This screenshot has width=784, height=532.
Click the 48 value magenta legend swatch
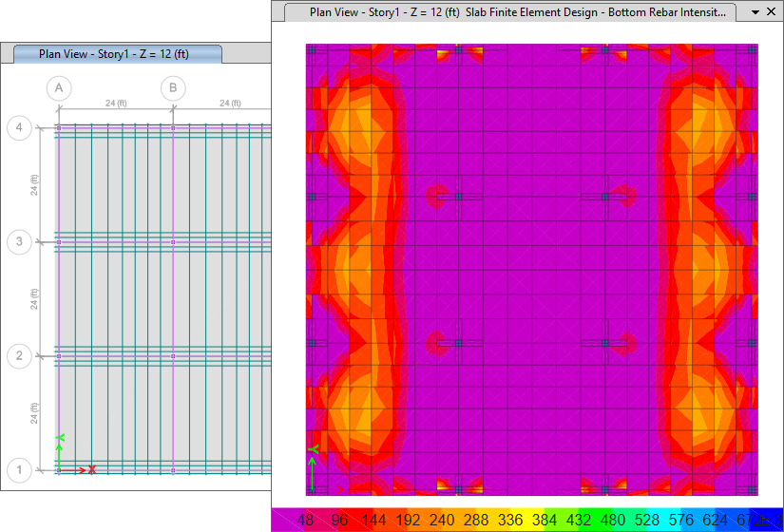click(x=306, y=520)
